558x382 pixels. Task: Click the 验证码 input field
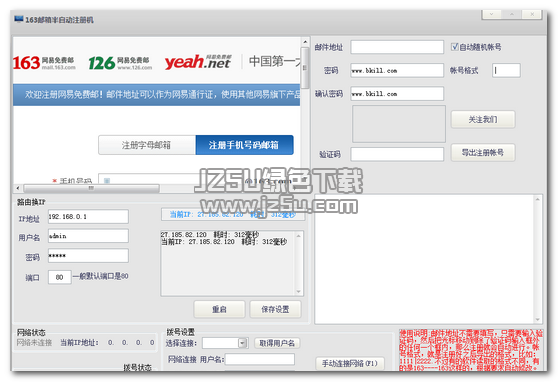click(x=397, y=154)
